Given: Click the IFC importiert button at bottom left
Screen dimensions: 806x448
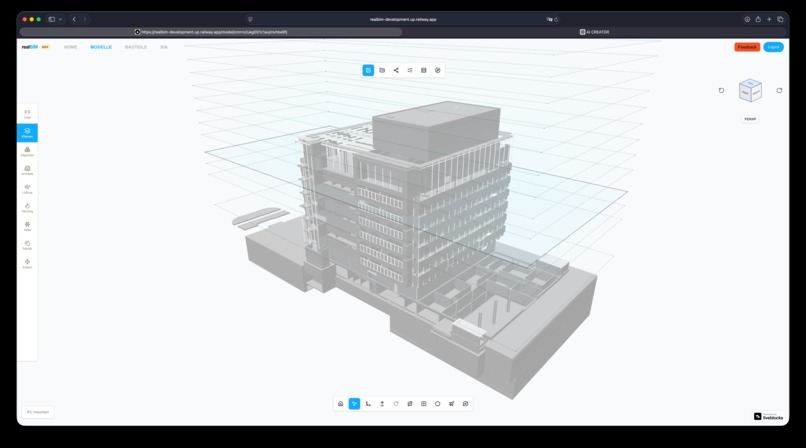Looking at the screenshot, I should (x=38, y=412).
